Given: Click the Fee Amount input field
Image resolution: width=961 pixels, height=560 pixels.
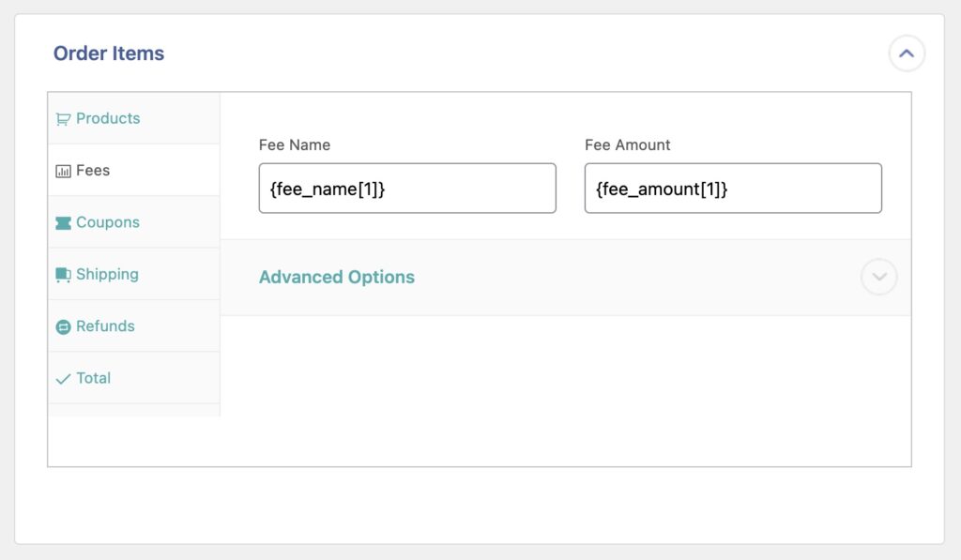Looking at the screenshot, I should click(x=733, y=188).
